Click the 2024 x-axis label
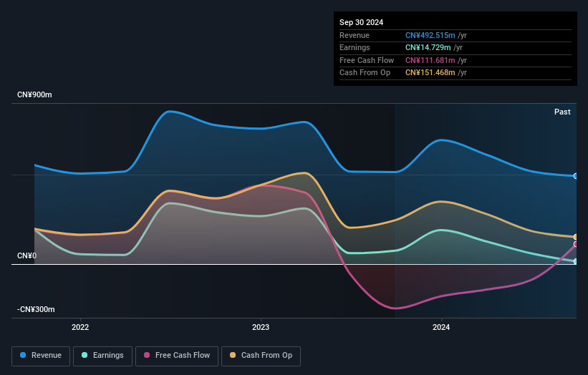This screenshot has width=588, height=375. [x=441, y=327]
